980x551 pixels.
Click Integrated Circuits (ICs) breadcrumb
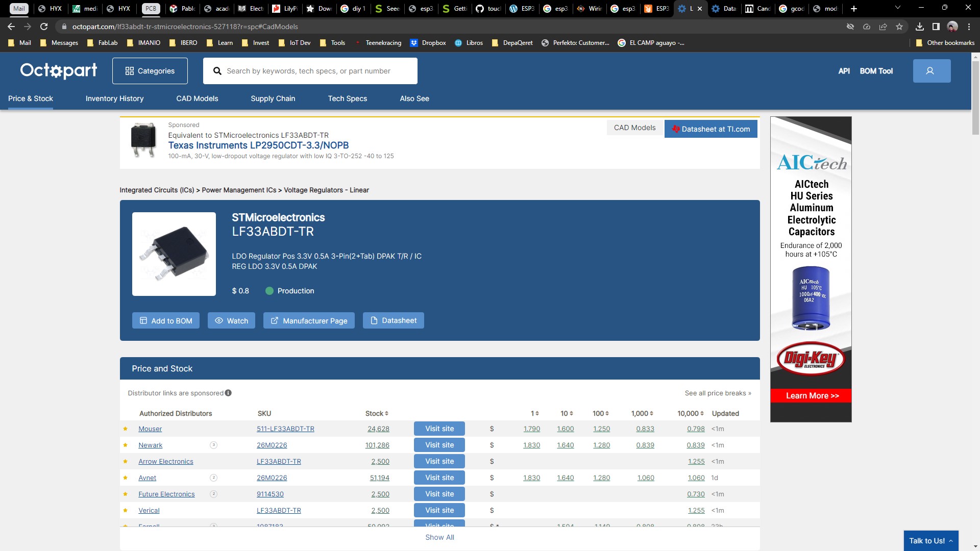(x=157, y=190)
